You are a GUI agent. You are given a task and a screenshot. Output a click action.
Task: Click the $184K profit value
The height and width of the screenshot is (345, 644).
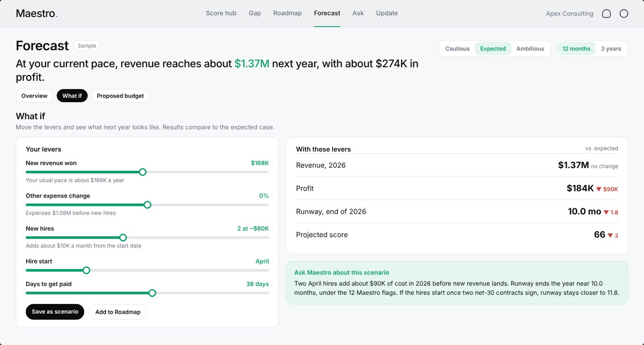[580, 188]
